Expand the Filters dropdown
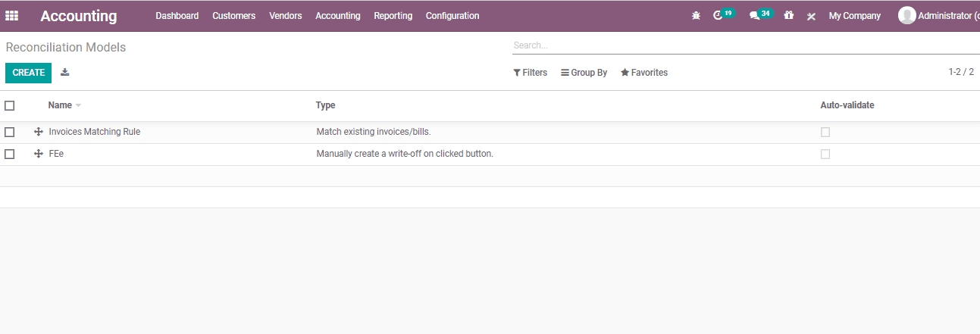 point(530,73)
